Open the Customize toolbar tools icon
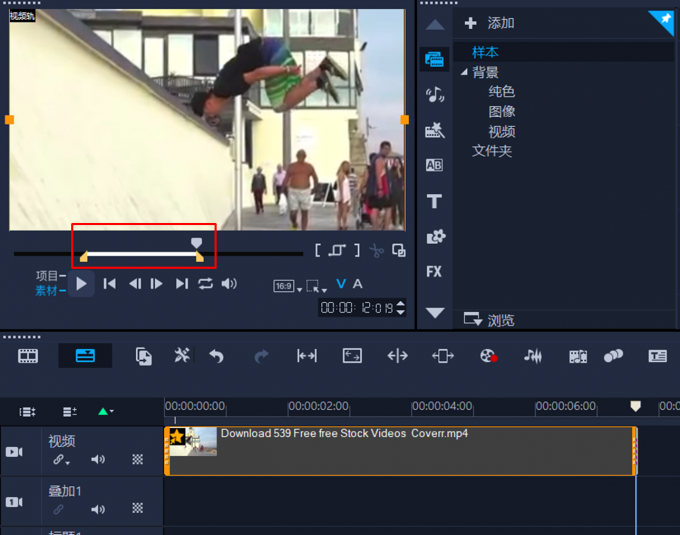This screenshot has height=535, width=680. click(x=182, y=356)
